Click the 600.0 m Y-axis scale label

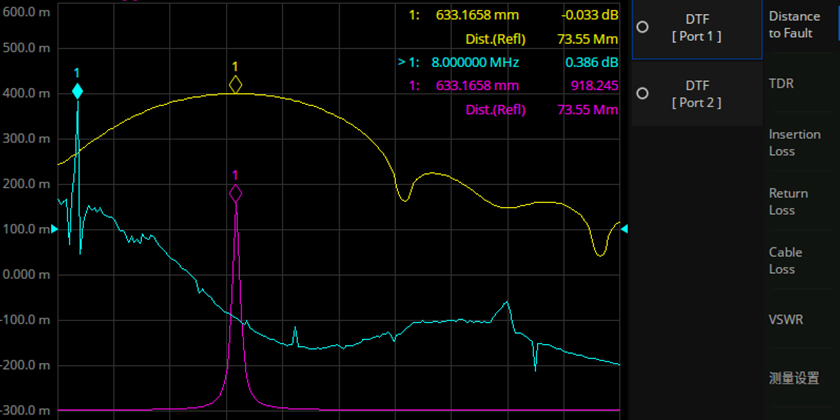click(x=27, y=48)
